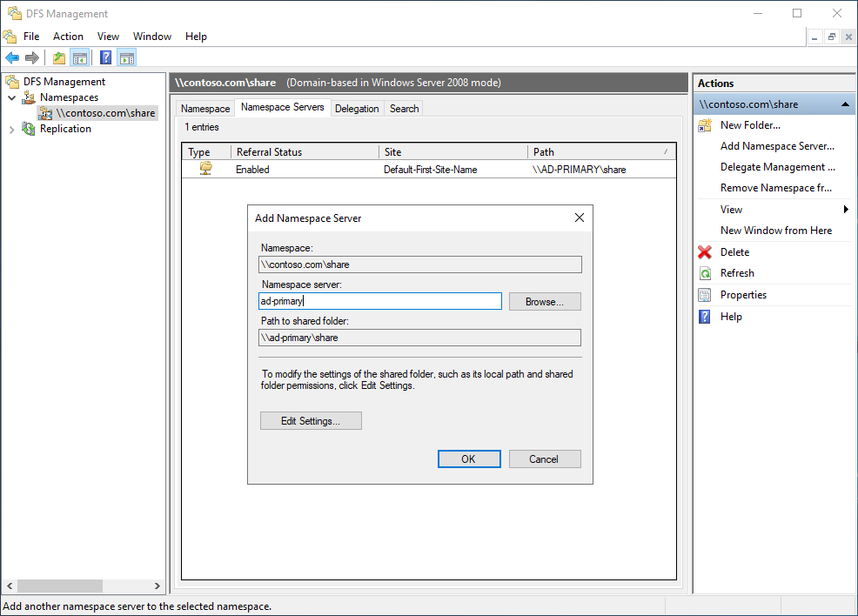The image size is (858, 616).
Task: Expand the View submenu arrow in Actions
Action: (846, 209)
